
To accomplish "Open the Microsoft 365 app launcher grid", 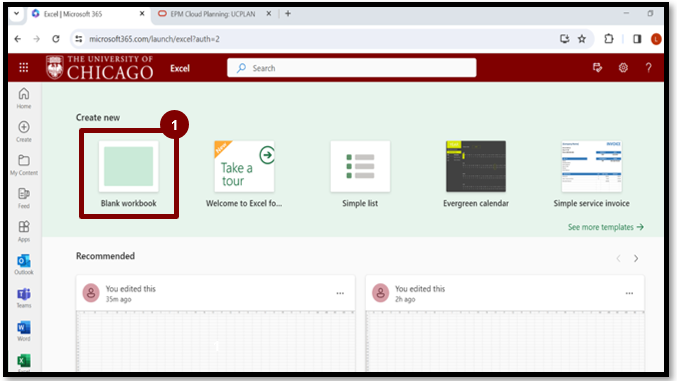I will [24, 68].
